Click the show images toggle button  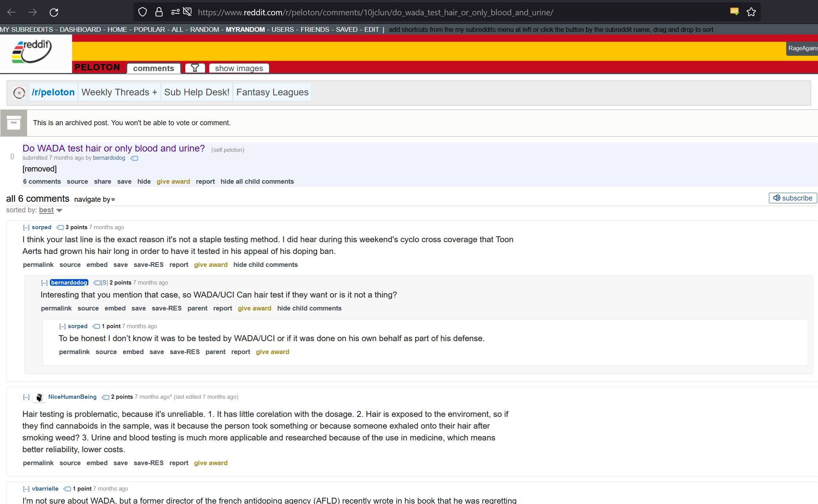pos(239,68)
